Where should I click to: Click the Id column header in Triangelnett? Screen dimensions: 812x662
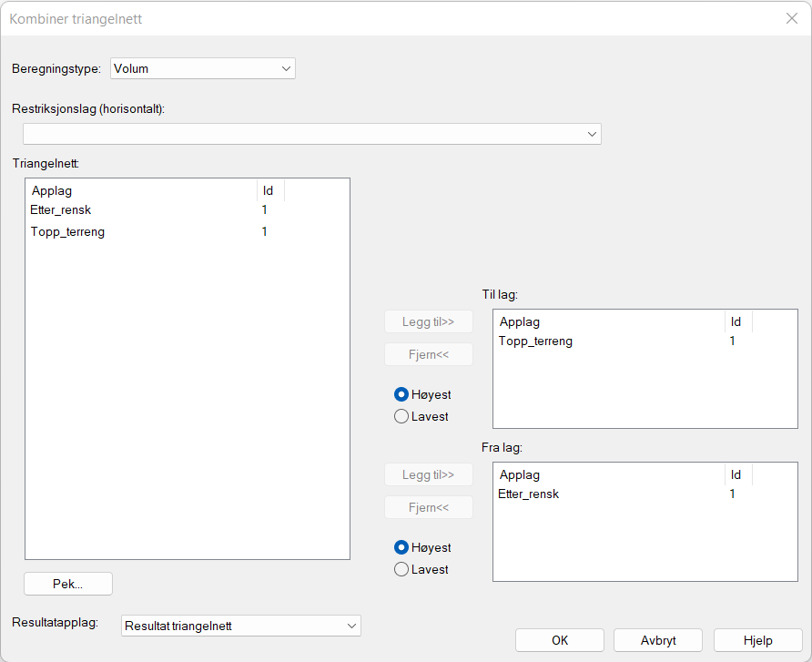coord(270,190)
